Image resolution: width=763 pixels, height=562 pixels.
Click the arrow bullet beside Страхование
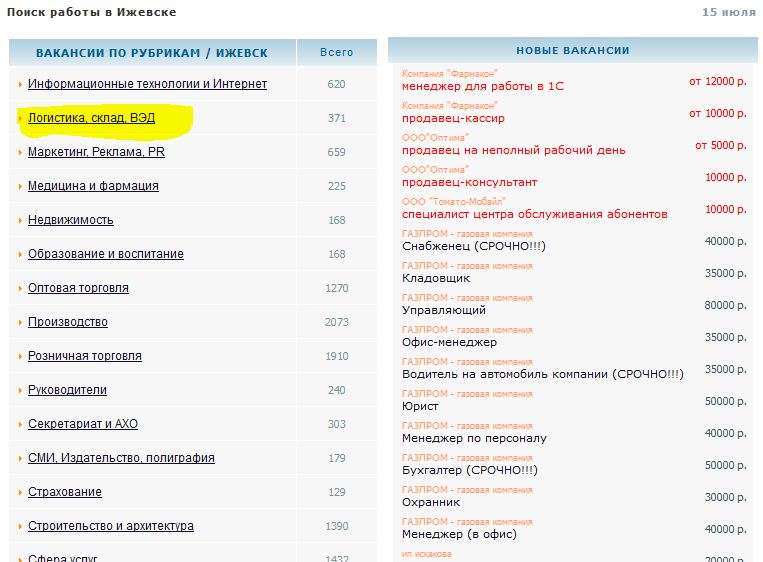point(20,492)
